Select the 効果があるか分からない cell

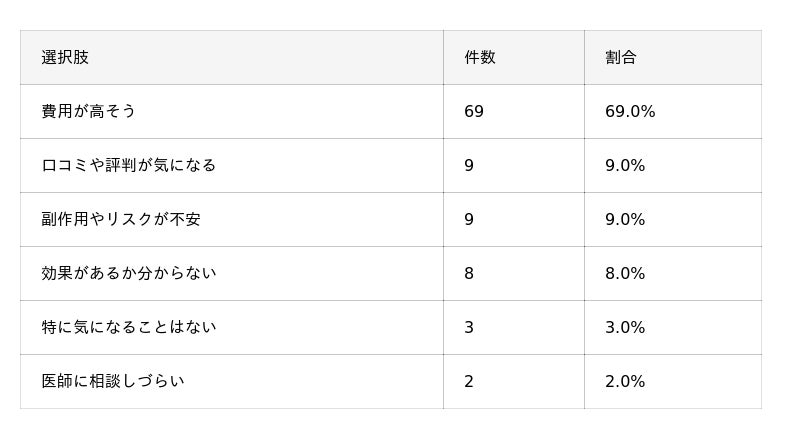pyautogui.click(x=232, y=274)
